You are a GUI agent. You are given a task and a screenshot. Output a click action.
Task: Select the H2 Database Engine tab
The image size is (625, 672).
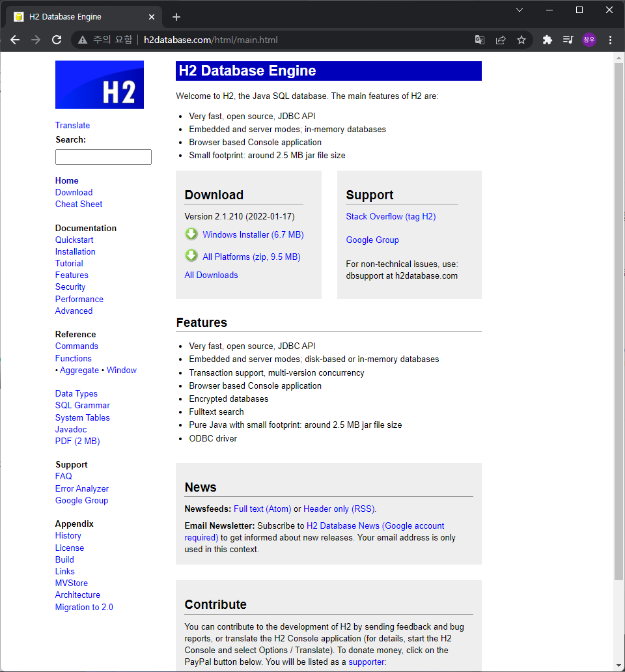[x=83, y=17]
